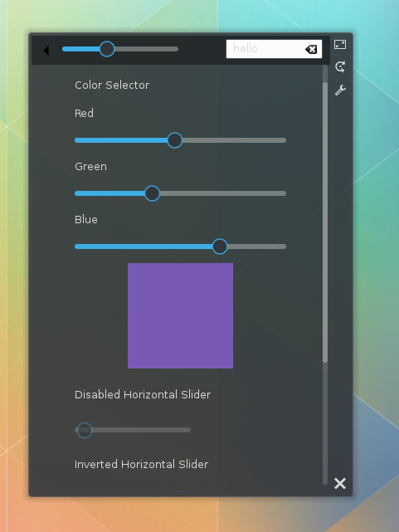399x532 pixels.
Task: Click the 'Inverted Horizontal Slider' label
Action: [141, 464]
